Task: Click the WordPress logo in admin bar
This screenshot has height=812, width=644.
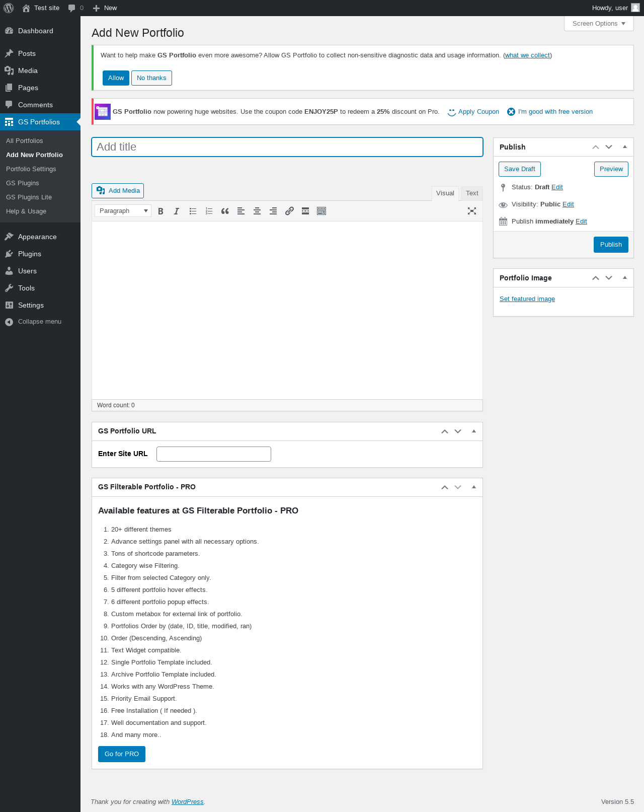Action: 9,8
